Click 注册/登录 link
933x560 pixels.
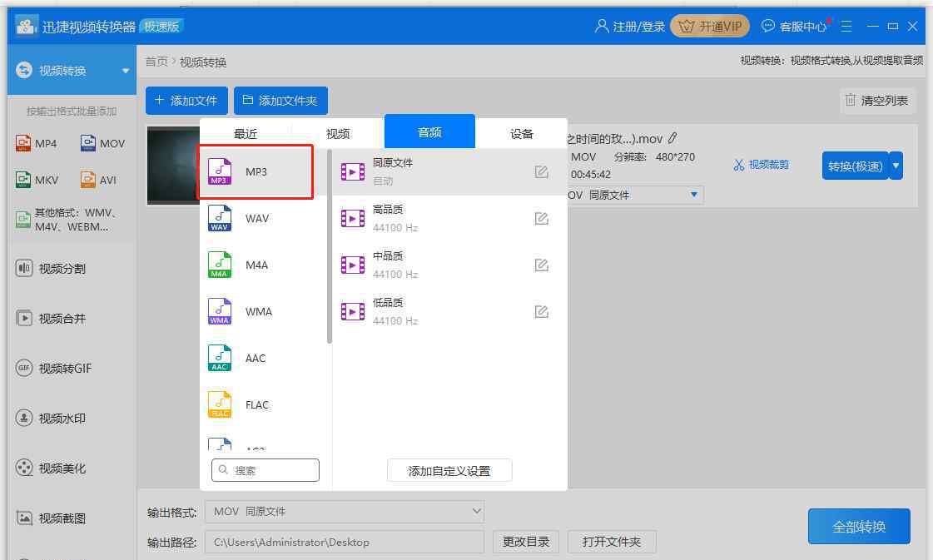(630, 26)
